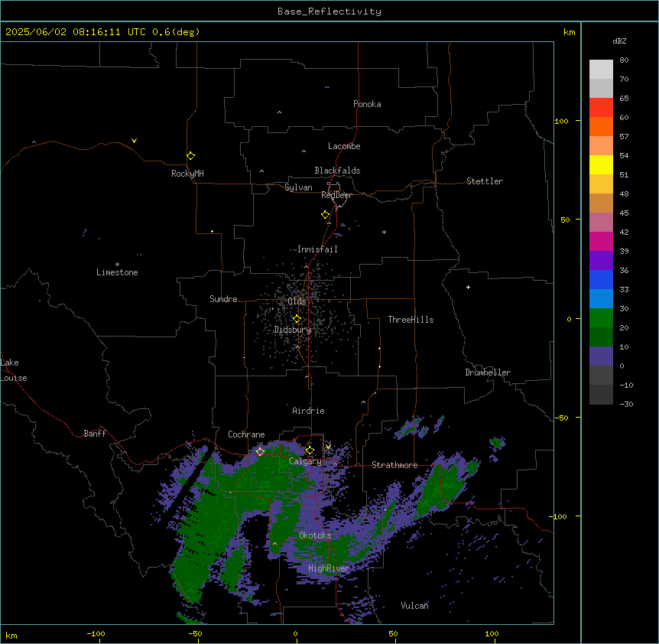Select the Strathmore map label

tap(394, 465)
